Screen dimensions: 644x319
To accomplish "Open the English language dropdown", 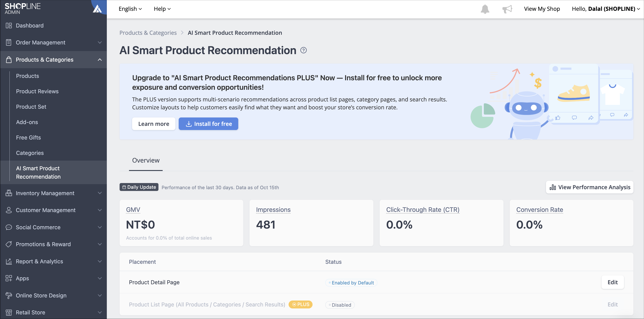I will tap(130, 9).
